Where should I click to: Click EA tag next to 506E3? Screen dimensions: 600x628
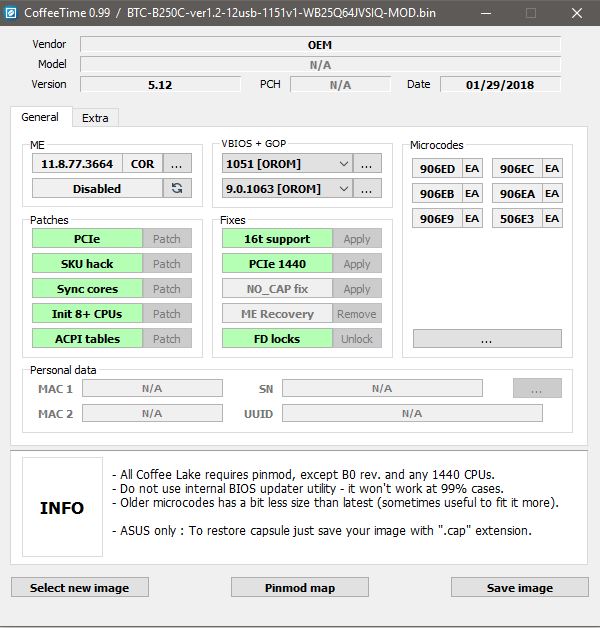click(552, 219)
